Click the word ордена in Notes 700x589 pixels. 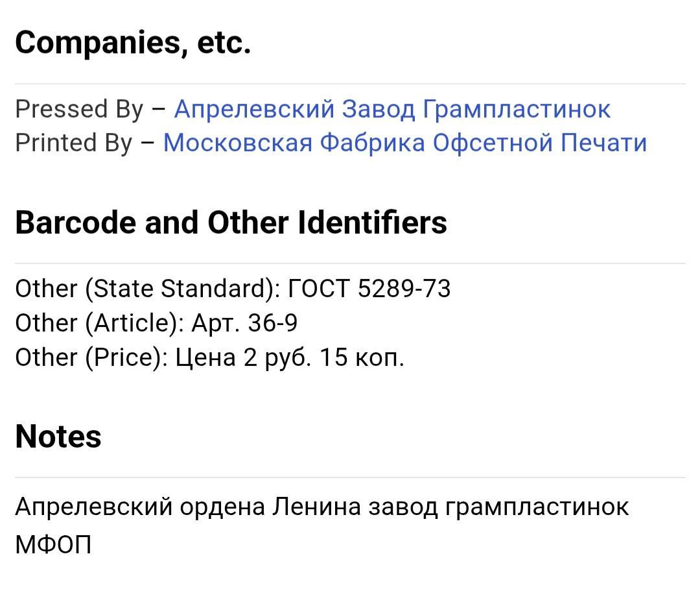click(x=222, y=507)
